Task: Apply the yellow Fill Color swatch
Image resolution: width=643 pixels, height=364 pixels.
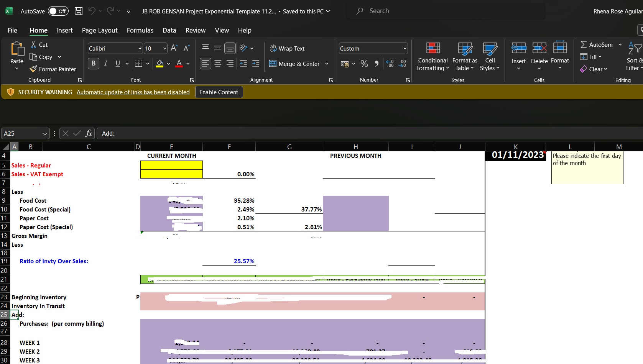Action: 160,64
